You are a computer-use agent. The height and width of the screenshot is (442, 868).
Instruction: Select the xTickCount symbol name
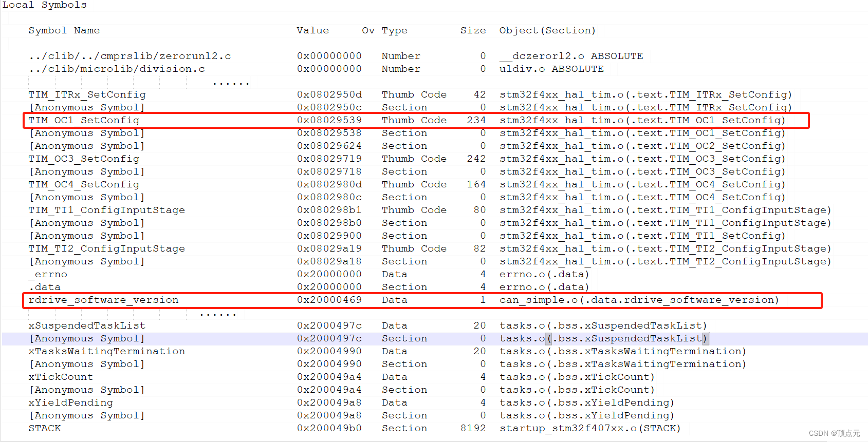coord(61,377)
